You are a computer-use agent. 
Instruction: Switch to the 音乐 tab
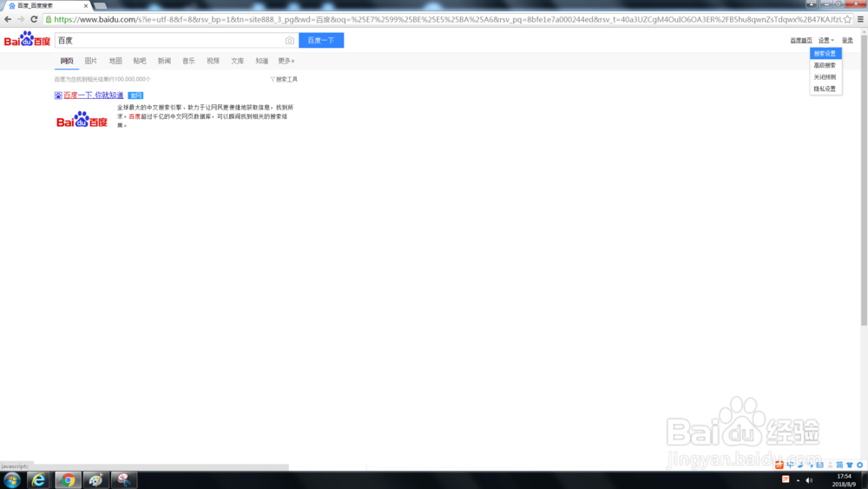188,61
